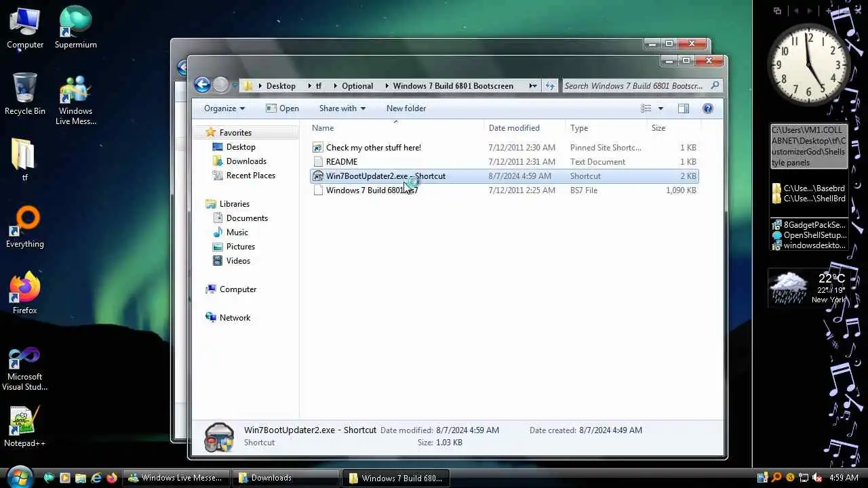Viewport: 868px width, 488px height.
Task: Launch Internet Explorer from the quick launch
Action: 96,478
